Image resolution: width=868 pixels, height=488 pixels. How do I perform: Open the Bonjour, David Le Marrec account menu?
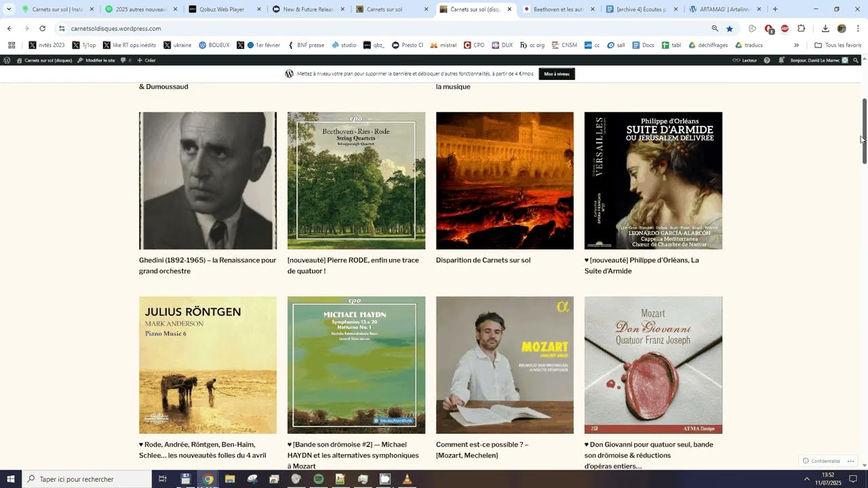(820, 60)
